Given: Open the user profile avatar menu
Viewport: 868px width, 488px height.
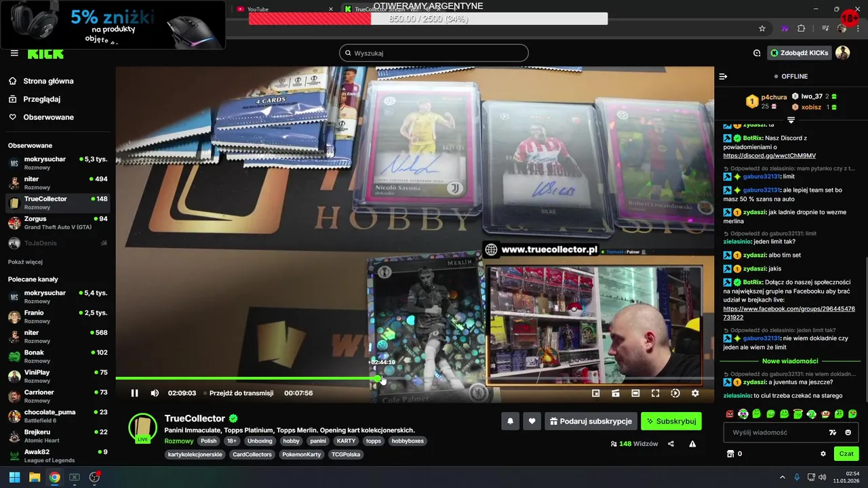Looking at the screenshot, I should [x=842, y=53].
